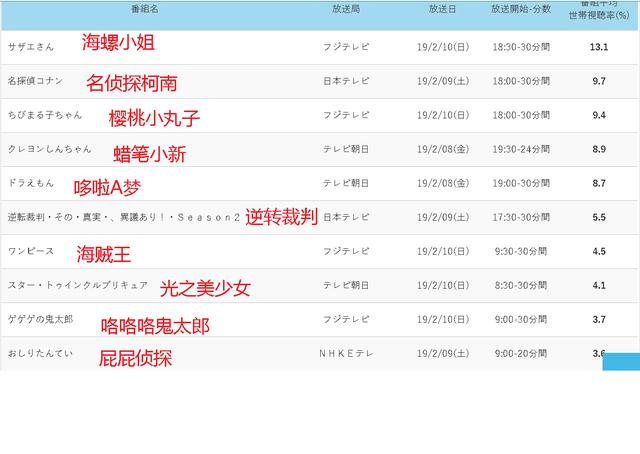The height and width of the screenshot is (454, 640).
Task: Click the 19:30-24分間 time cell
Action: tap(521, 149)
